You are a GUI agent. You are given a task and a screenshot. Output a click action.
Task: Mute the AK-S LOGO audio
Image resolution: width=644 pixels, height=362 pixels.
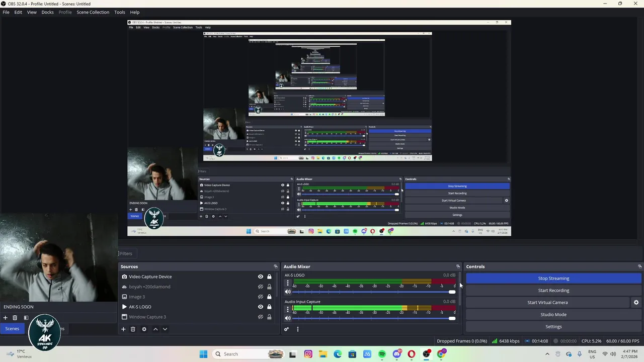tap(288, 292)
